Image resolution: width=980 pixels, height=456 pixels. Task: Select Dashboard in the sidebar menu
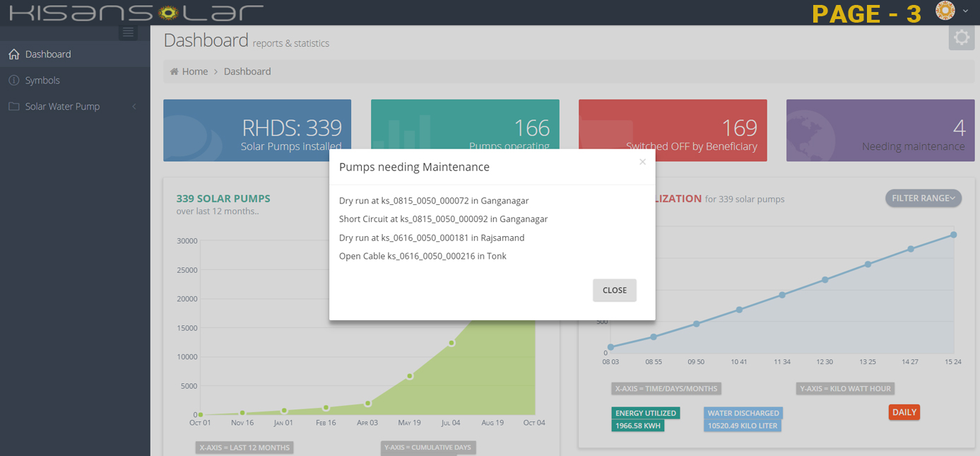(48, 54)
